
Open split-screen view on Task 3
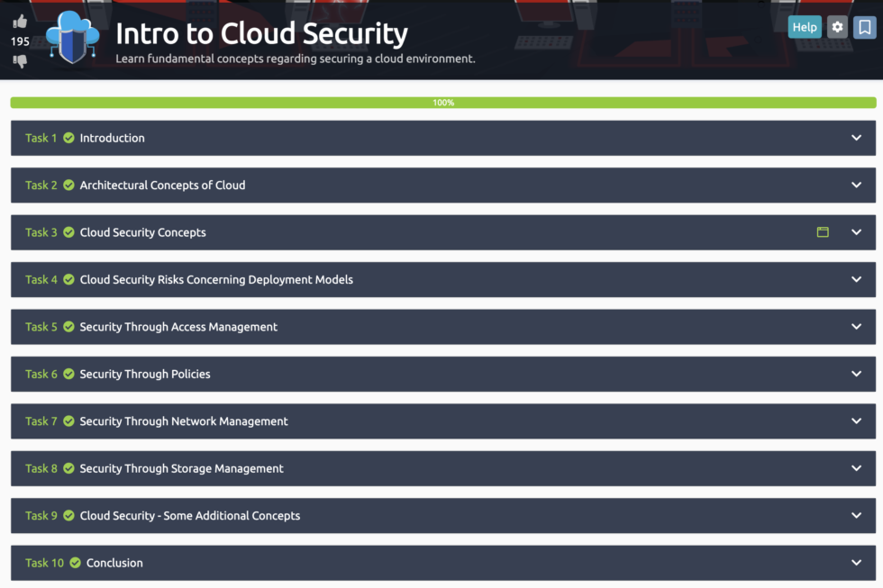[823, 232]
